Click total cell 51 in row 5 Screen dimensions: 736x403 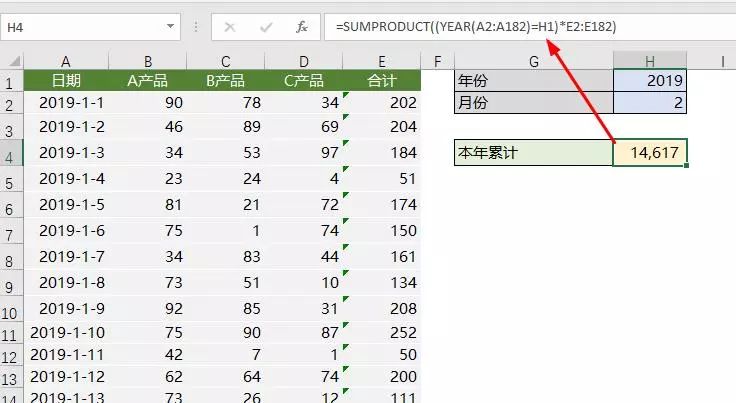click(x=382, y=179)
